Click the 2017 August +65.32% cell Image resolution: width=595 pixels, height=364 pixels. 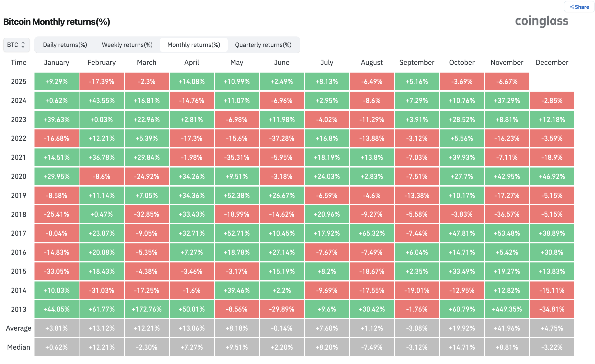pyautogui.click(x=372, y=233)
